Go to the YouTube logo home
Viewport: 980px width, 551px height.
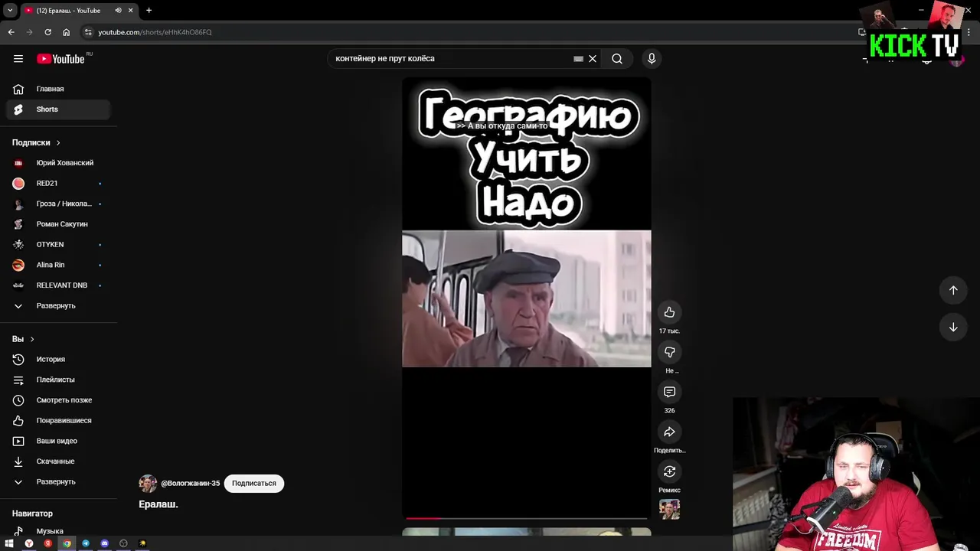click(x=60, y=59)
